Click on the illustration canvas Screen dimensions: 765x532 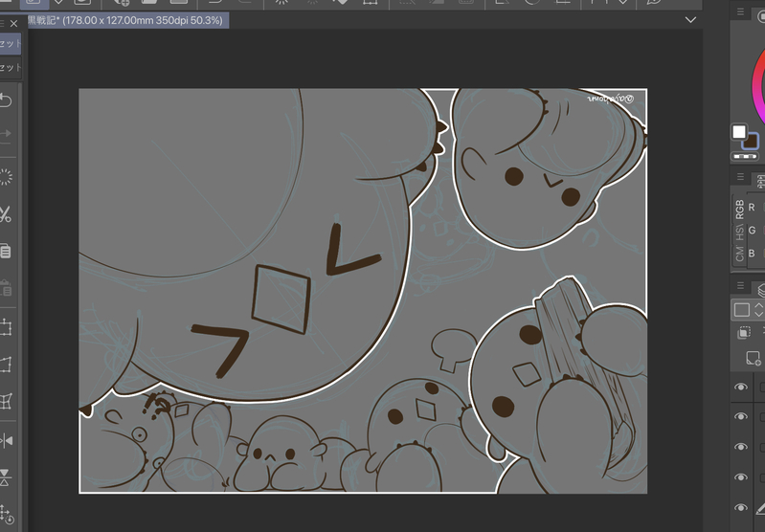363,291
